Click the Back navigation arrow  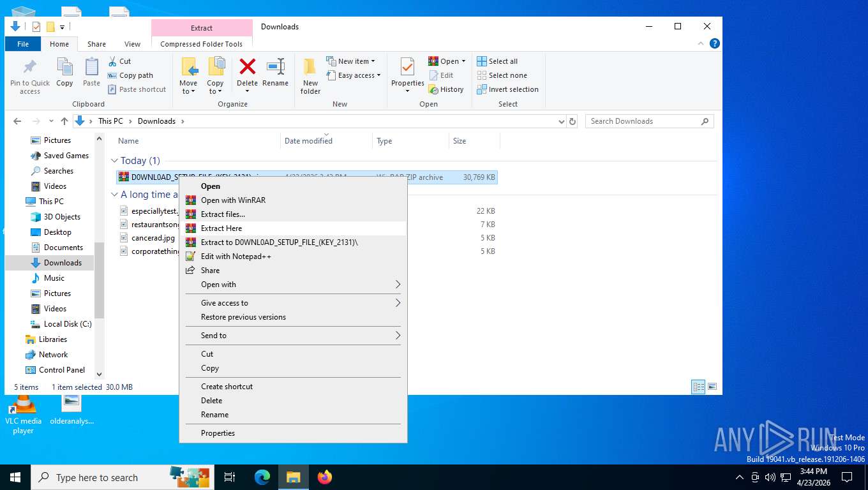click(17, 121)
